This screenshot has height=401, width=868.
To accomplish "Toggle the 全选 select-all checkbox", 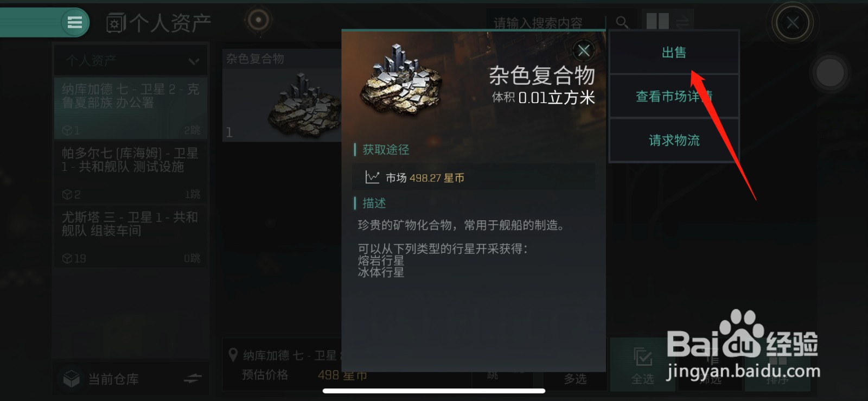I will point(643,364).
